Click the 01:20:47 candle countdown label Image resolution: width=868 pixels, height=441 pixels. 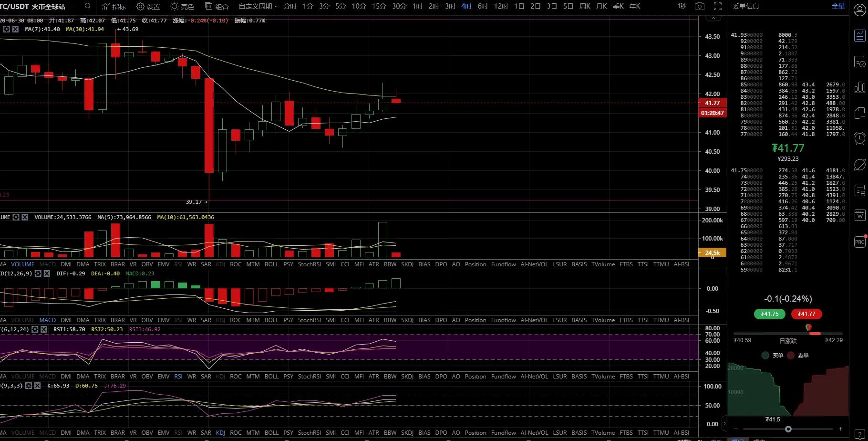713,113
